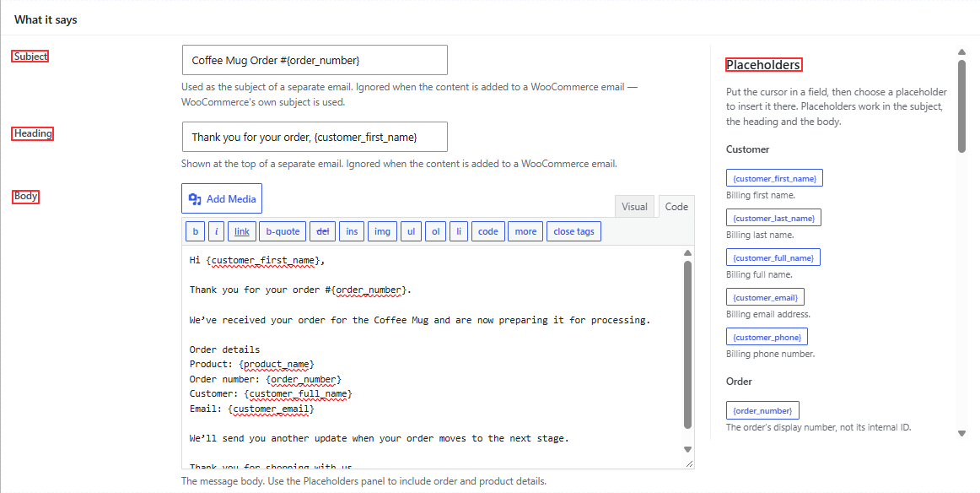Click the "Billing email address." description

(x=768, y=314)
